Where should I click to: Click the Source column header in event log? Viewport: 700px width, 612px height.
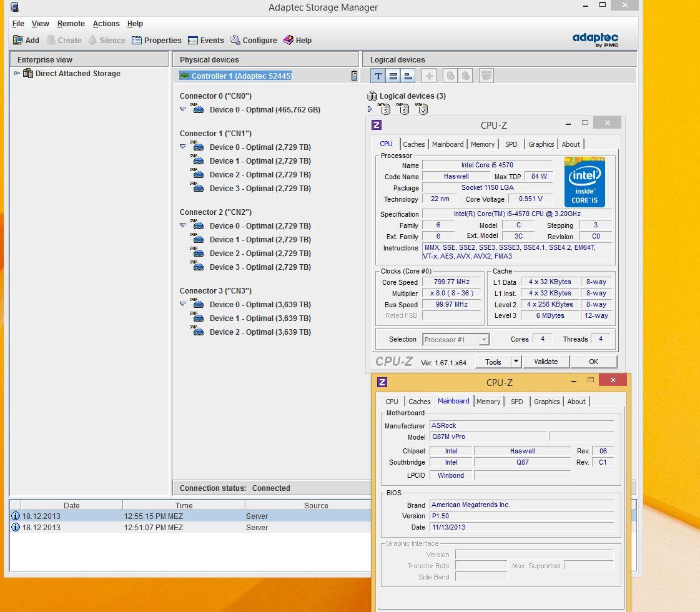pos(308,505)
